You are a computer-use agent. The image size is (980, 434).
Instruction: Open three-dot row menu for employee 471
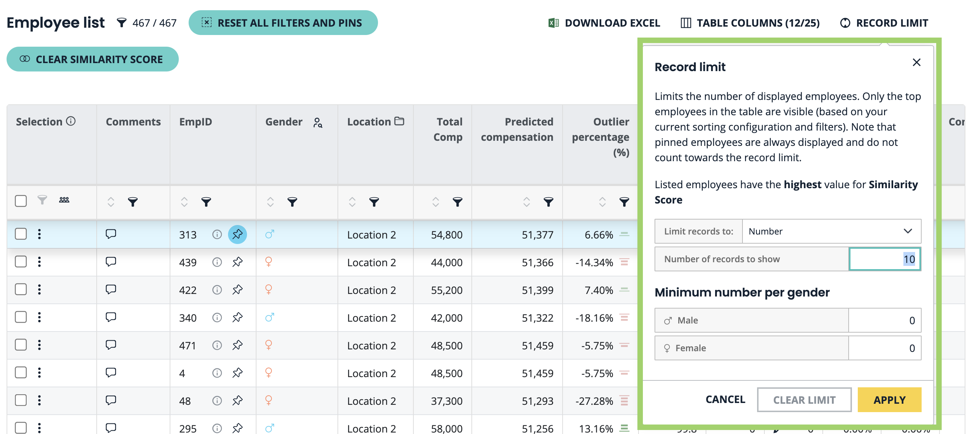(39, 345)
